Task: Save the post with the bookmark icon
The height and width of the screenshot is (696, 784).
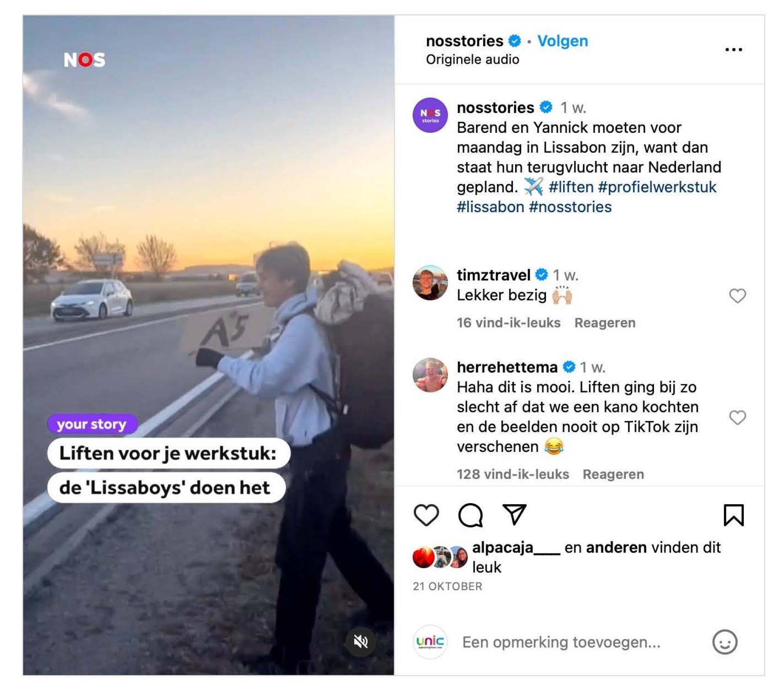Action: [733, 515]
